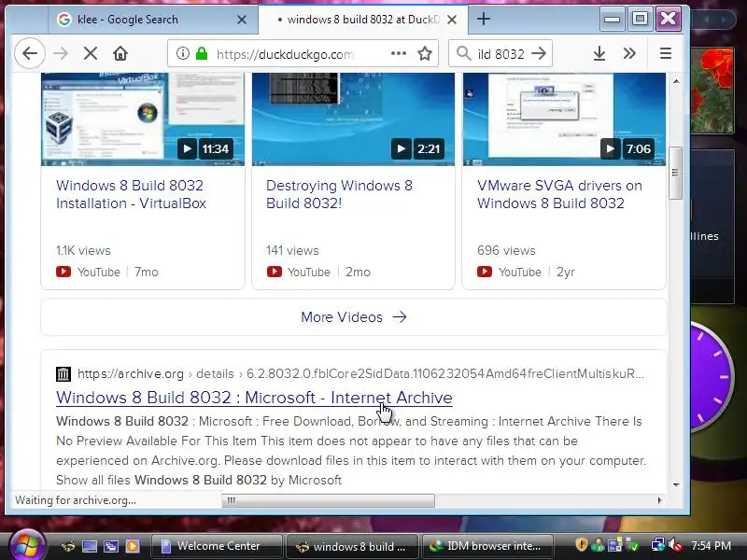Image resolution: width=747 pixels, height=560 pixels.
Task: Click the archive.org URL breadcrumb
Action: (x=360, y=374)
